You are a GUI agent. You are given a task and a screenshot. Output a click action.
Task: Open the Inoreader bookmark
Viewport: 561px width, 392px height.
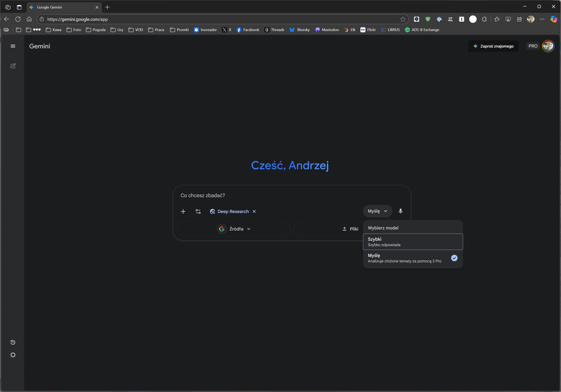click(x=205, y=30)
